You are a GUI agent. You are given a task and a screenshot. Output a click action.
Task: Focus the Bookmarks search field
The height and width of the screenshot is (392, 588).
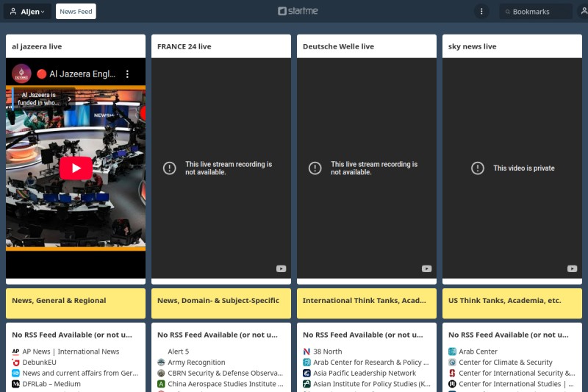(536, 12)
